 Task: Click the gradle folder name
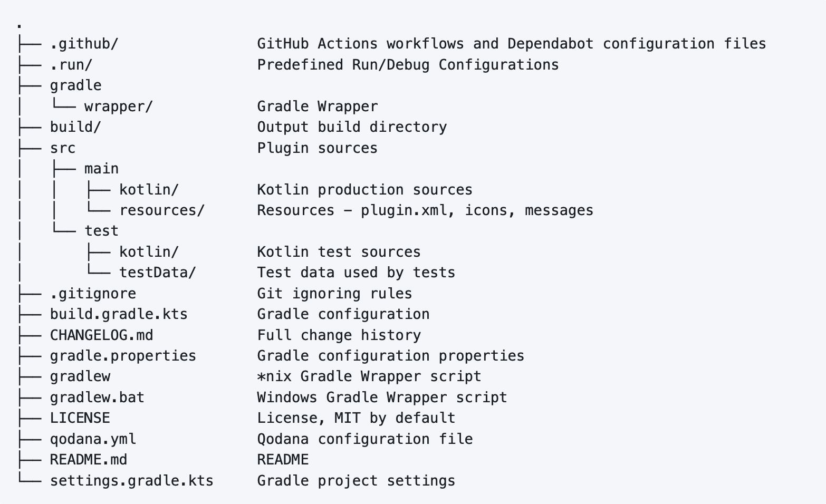pos(75,85)
